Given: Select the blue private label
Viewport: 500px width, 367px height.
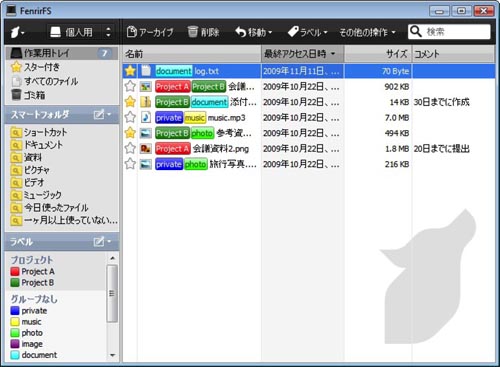Looking at the screenshot, I should [x=29, y=311].
